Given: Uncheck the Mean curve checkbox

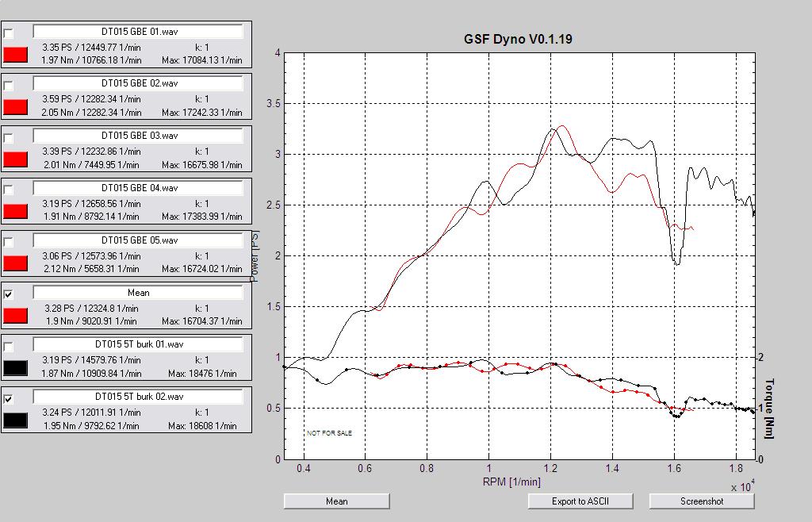Looking at the screenshot, I should tap(9, 294).
